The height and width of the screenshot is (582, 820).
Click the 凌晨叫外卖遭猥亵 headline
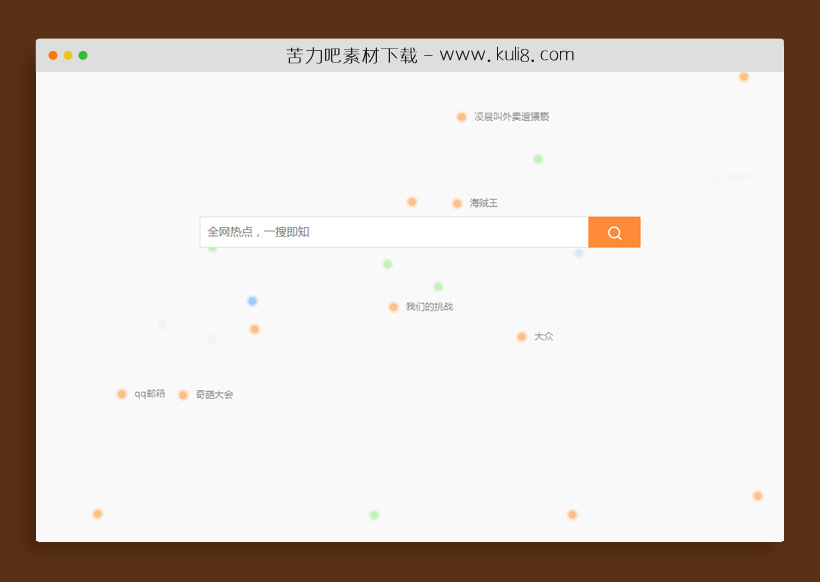click(512, 117)
